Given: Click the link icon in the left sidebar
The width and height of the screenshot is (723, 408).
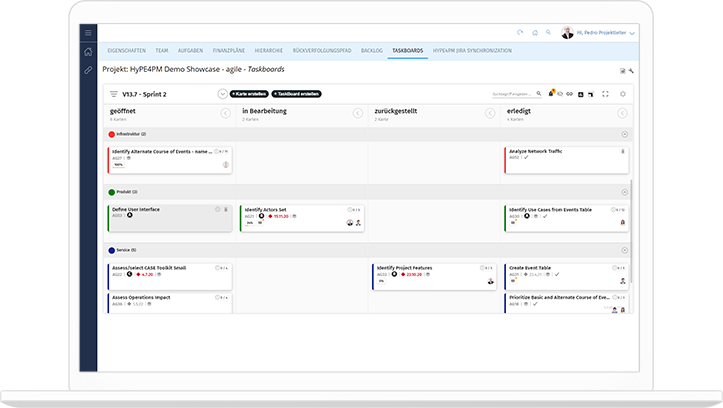Looking at the screenshot, I should coord(88,70).
